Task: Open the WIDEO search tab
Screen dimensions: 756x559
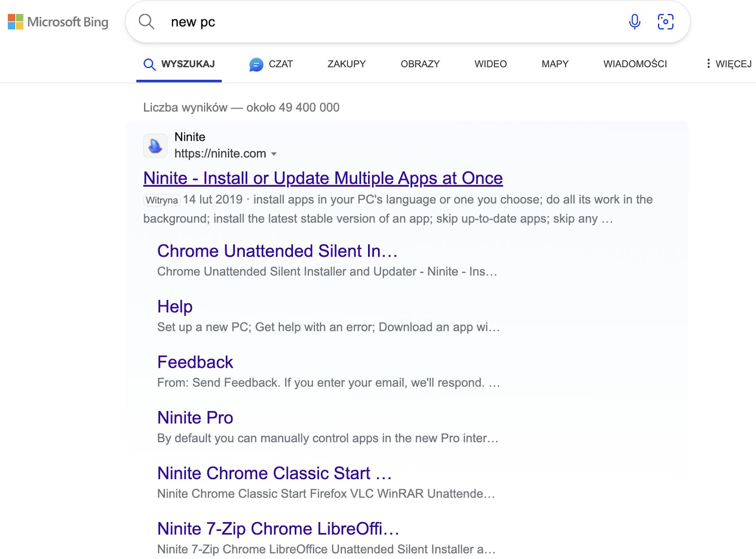Action: tap(490, 64)
